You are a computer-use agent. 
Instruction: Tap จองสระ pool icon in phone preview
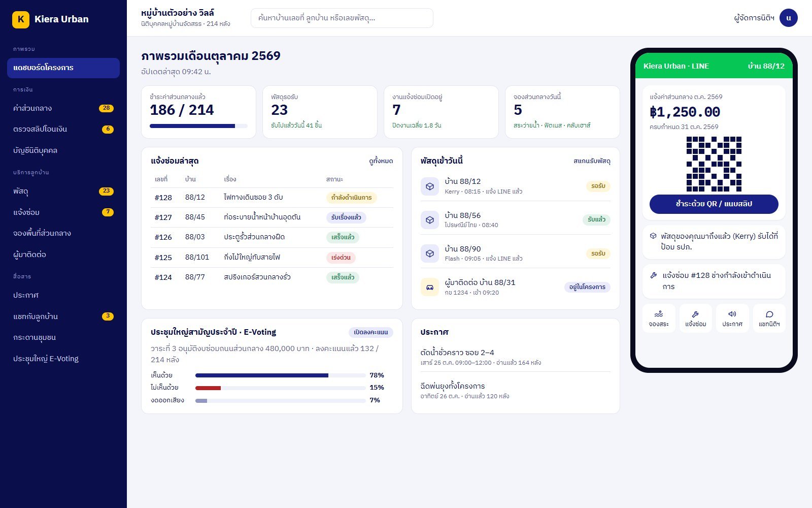point(659,318)
